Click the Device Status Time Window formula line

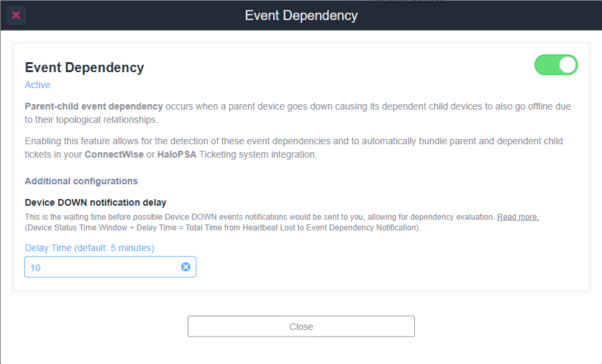click(x=222, y=228)
